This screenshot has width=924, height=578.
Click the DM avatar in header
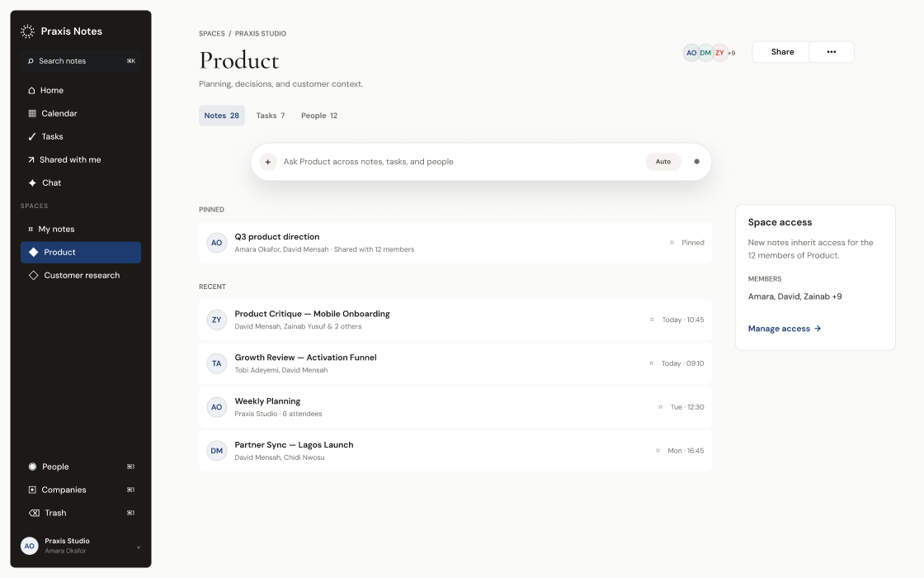(x=705, y=53)
